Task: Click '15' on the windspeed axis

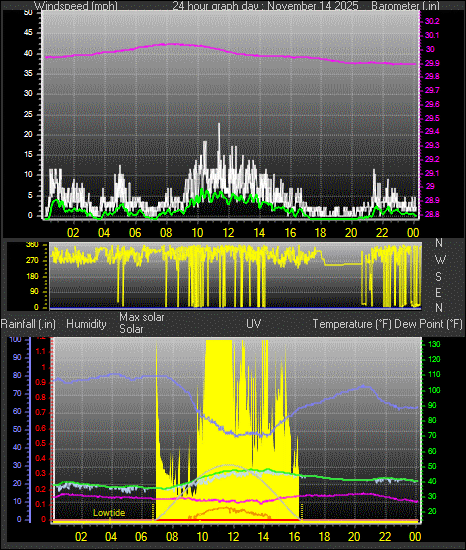Action: [28, 155]
